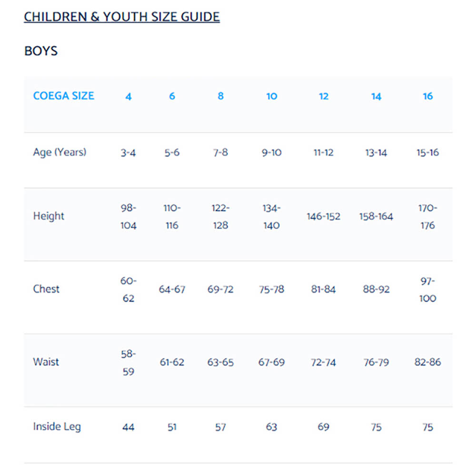This screenshot has height=476, width=476.
Task: Click the Age (Years) row label
Action: click(x=60, y=152)
